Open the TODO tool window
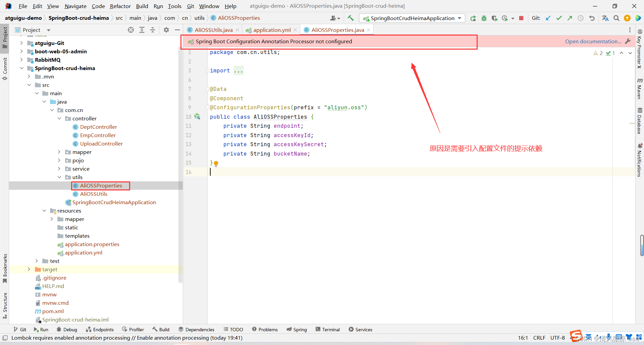This screenshot has height=345, width=644. [x=233, y=330]
